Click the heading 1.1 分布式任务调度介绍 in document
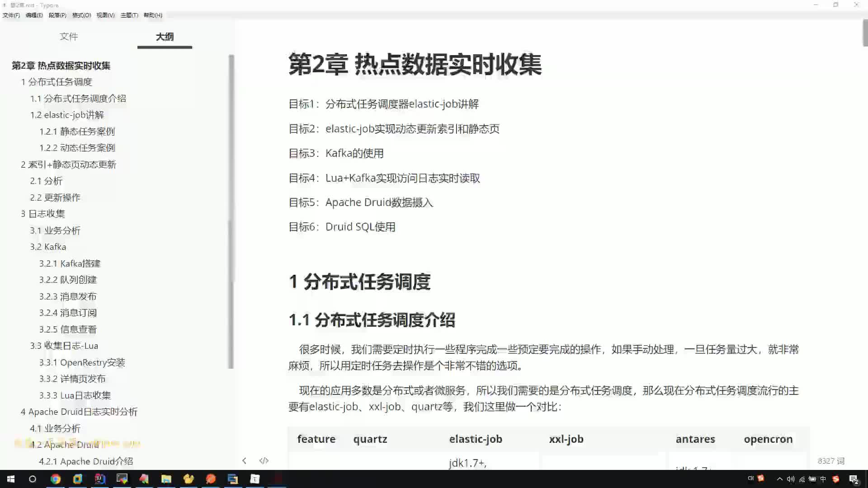 [x=372, y=320]
